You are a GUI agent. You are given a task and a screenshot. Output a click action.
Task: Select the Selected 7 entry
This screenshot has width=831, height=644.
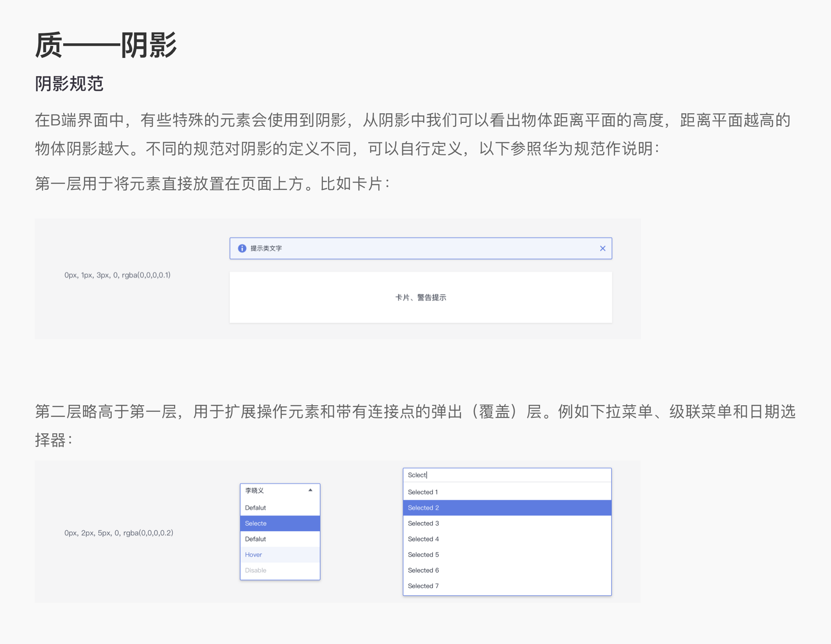pos(506,586)
